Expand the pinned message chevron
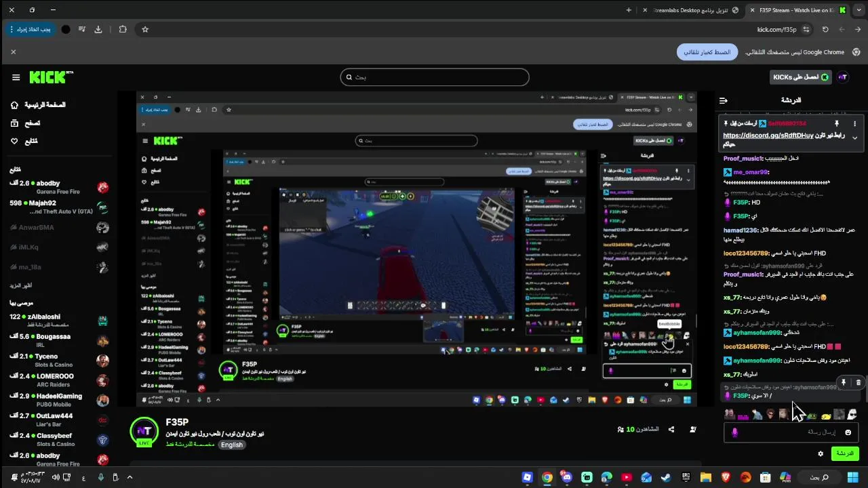The height and width of the screenshot is (488, 868). [x=854, y=138]
